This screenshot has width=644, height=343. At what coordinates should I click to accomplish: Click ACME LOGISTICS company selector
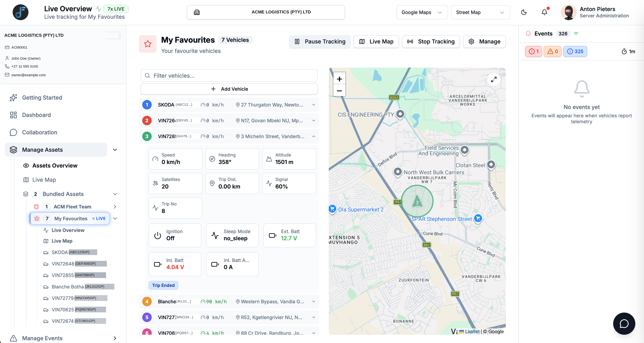[x=266, y=12]
